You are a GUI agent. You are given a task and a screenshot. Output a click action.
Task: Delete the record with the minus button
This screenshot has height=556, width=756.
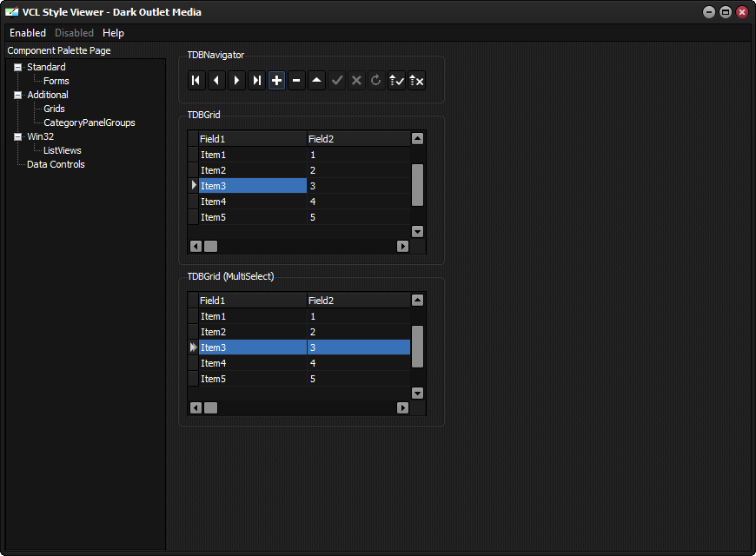[x=296, y=81]
